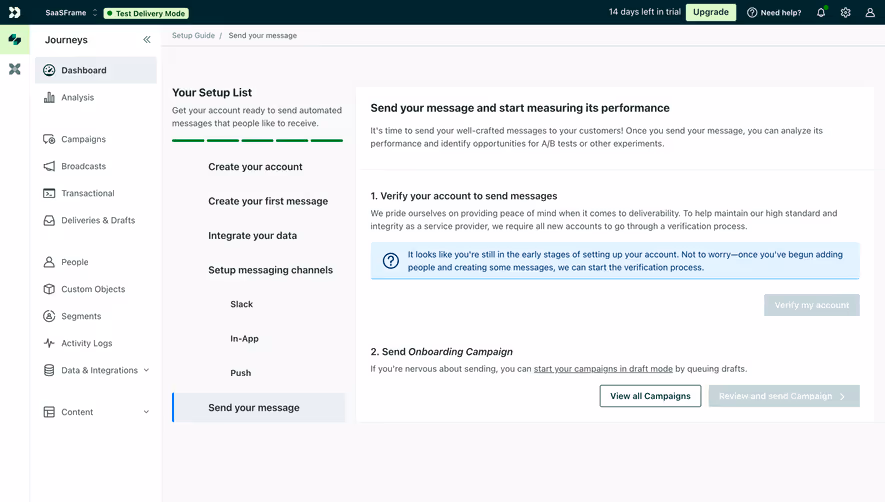Click the 14 days left in trial text

pos(645,12)
